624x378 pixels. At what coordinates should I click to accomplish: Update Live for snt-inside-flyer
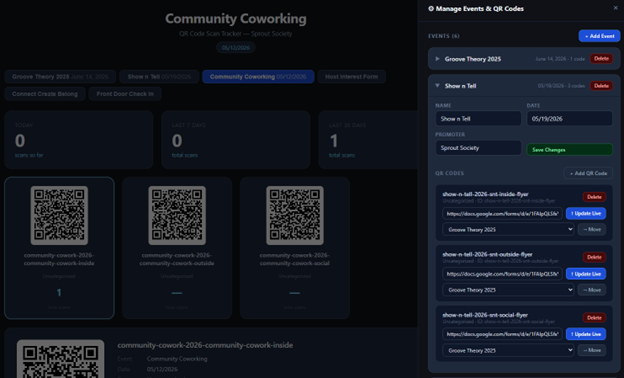coord(586,214)
